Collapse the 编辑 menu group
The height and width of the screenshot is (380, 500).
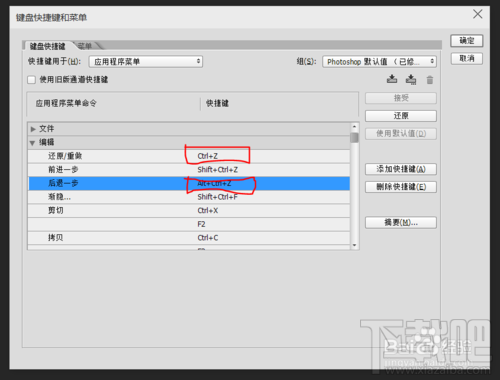click(x=32, y=143)
